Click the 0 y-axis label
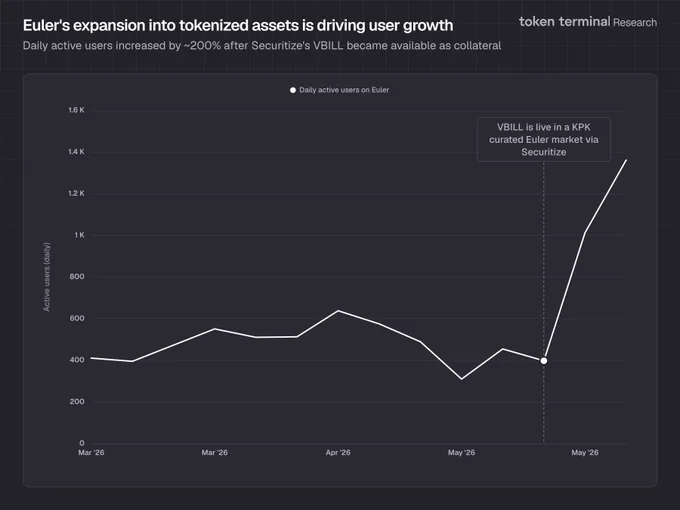The width and height of the screenshot is (680, 510). tap(82, 443)
